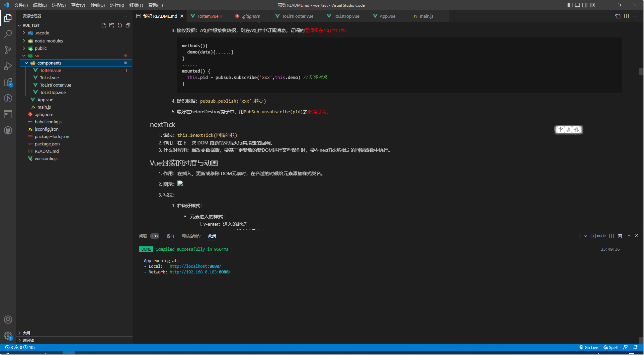Collapse all folders in explorer
The width and height of the screenshot is (644, 355).
click(x=128, y=25)
